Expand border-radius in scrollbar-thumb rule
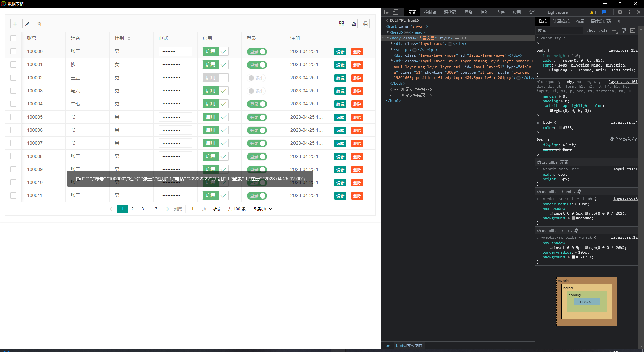The height and width of the screenshot is (352, 644). point(576,204)
